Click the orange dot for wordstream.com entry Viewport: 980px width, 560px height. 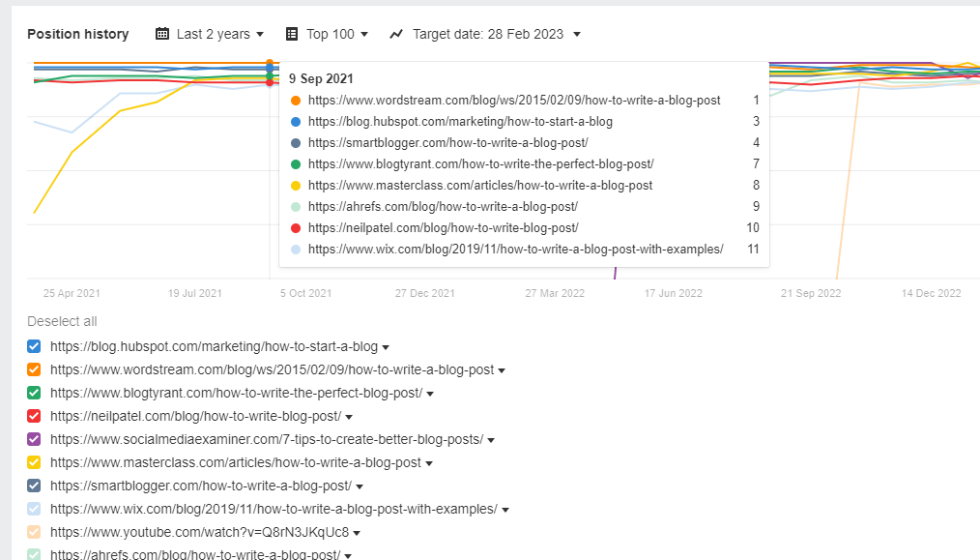tap(295, 100)
